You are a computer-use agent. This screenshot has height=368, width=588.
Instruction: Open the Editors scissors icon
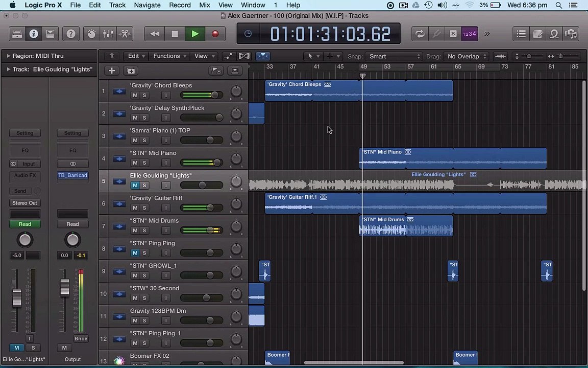pyautogui.click(x=125, y=34)
